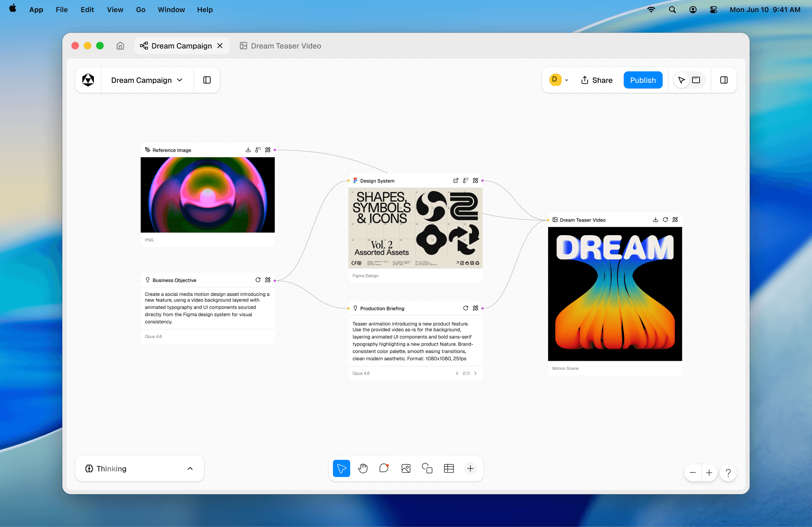
Task: Close the Dream Campaign tab
Action: [220, 46]
